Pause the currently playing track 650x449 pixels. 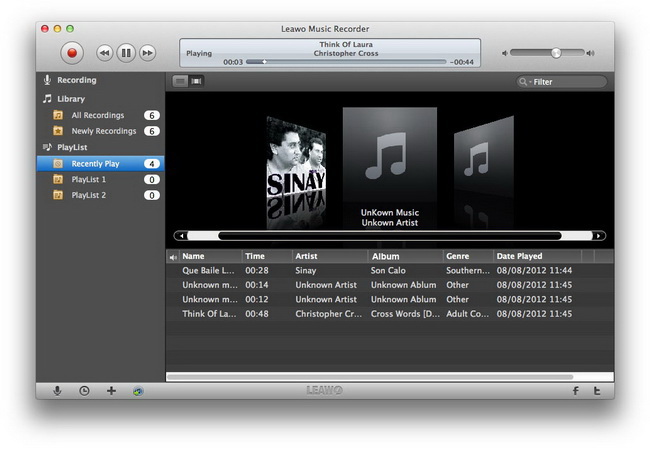tap(126, 52)
